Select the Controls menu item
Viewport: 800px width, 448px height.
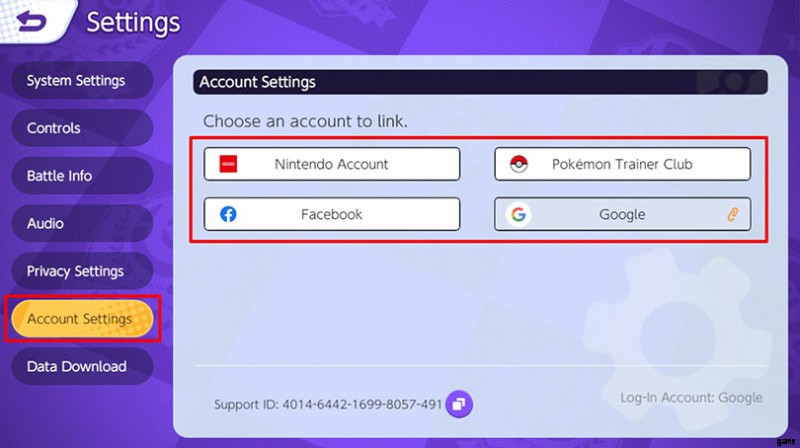82,128
